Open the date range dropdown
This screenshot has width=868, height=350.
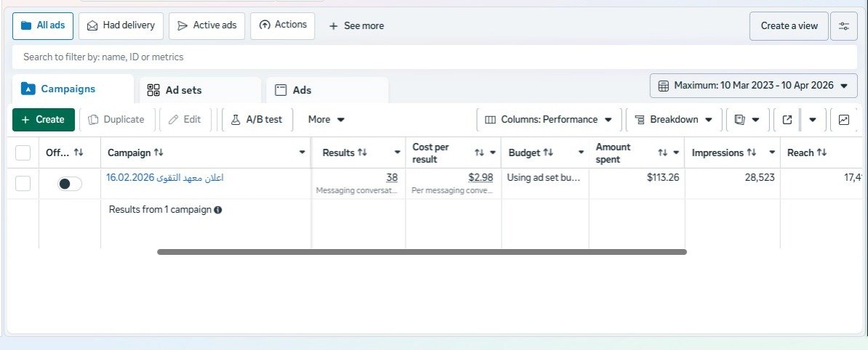753,86
